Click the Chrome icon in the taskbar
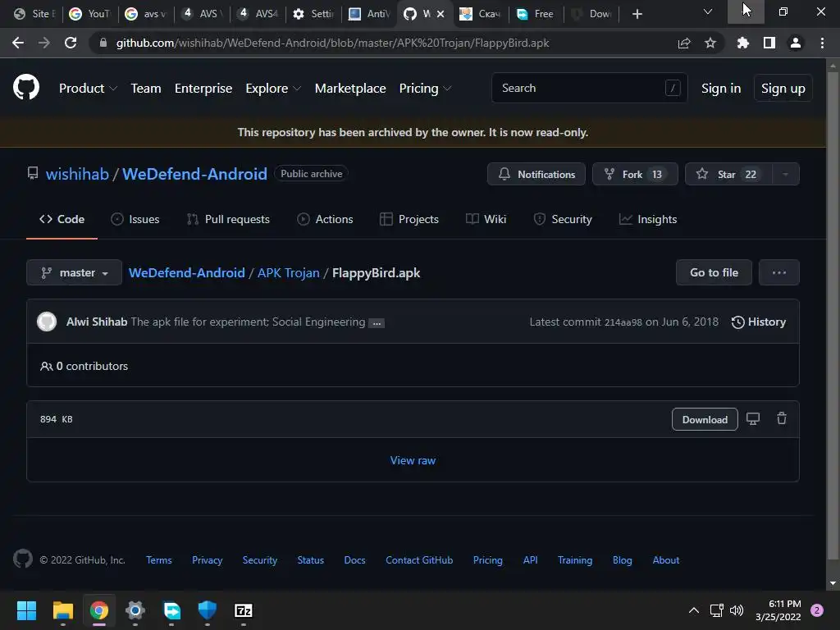Image resolution: width=840 pixels, height=630 pixels. click(x=99, y=610)
